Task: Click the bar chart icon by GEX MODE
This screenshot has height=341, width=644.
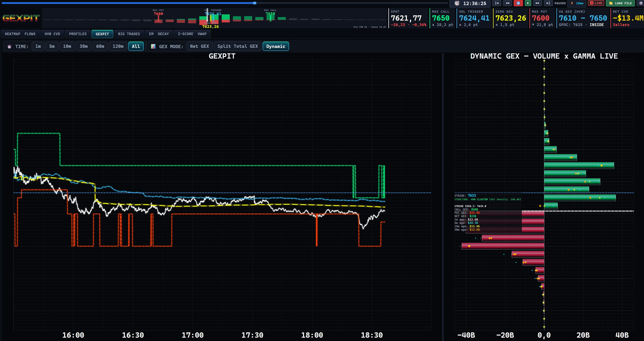Action: [153, 47]
